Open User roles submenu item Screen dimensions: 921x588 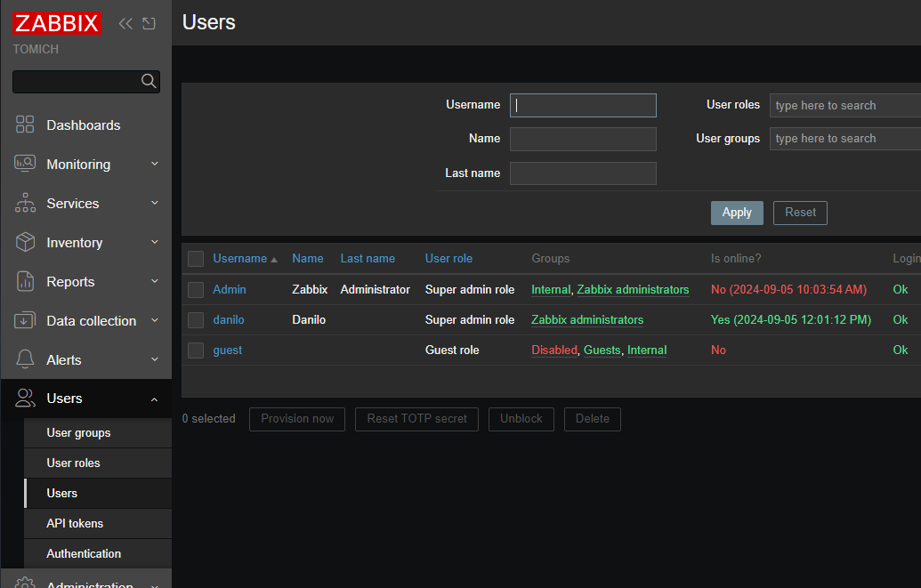tap(98, 463)
